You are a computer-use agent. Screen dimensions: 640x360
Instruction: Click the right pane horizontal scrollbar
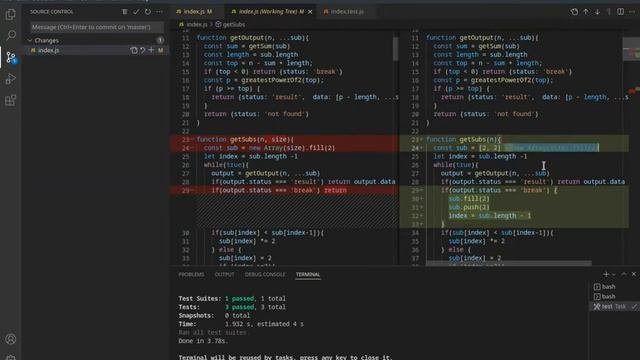pos(509,264)
